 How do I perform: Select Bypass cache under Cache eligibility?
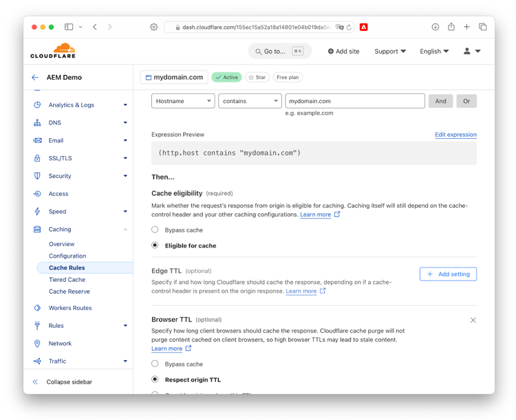[x=155, y=230]
